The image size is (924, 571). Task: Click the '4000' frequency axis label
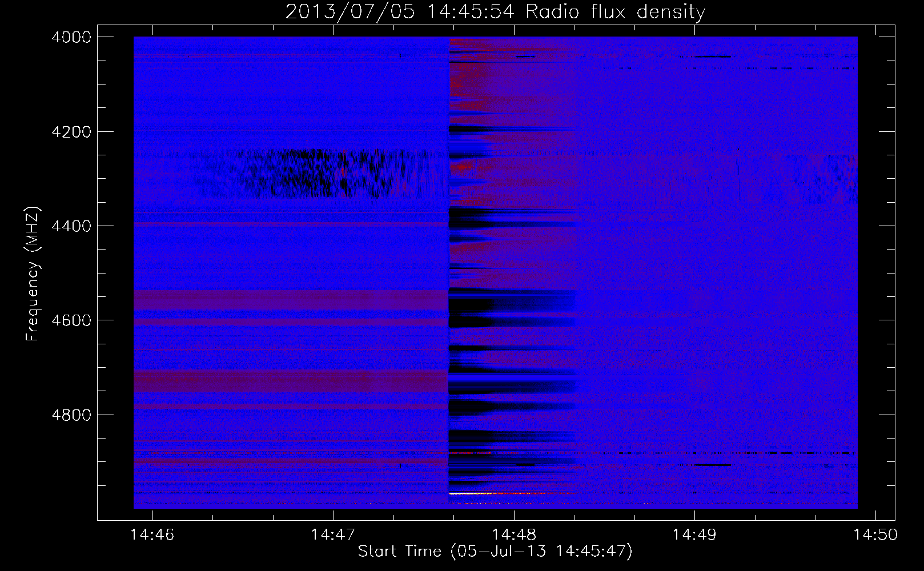click(71, 37)
